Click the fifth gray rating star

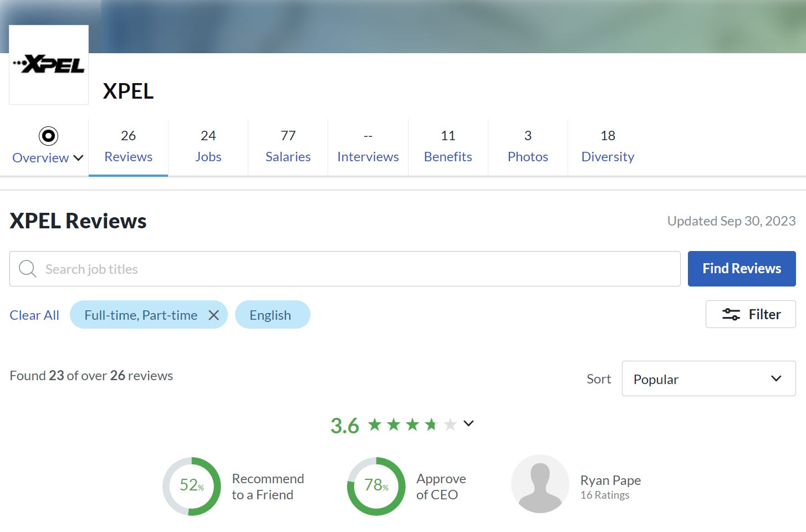tap(450, 424)
